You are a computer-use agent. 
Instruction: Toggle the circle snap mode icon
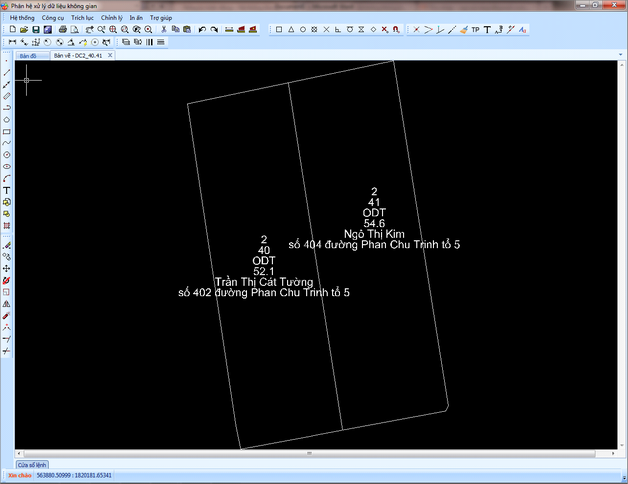[x=303, y=30]
